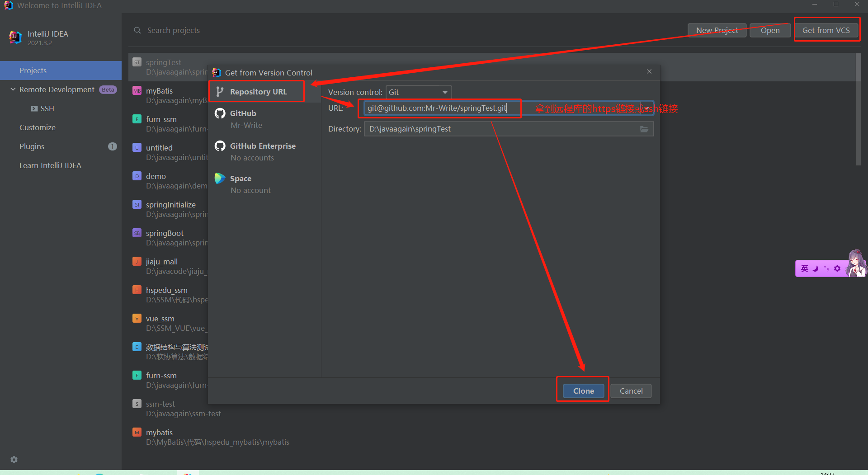Click the search magnifier icon

(137, 30)
